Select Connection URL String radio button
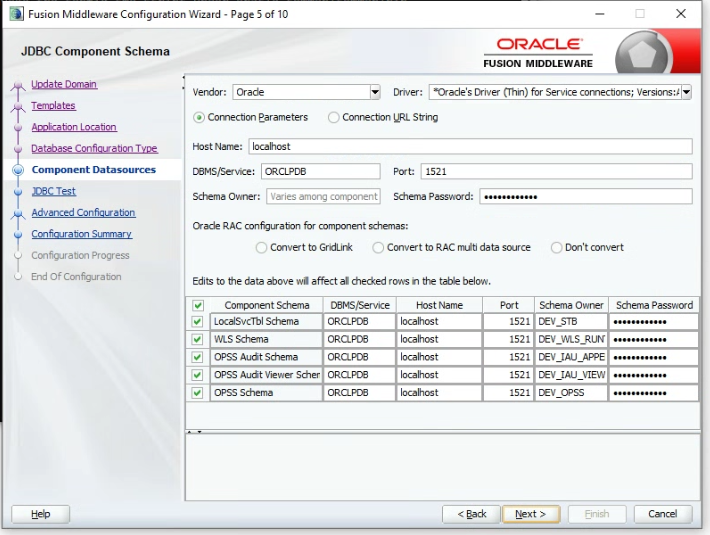 [x=333, y=118]
